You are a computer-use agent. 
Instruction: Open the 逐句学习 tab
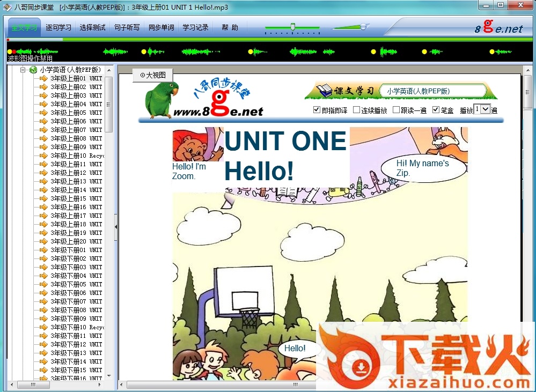[x=58, y=28]
